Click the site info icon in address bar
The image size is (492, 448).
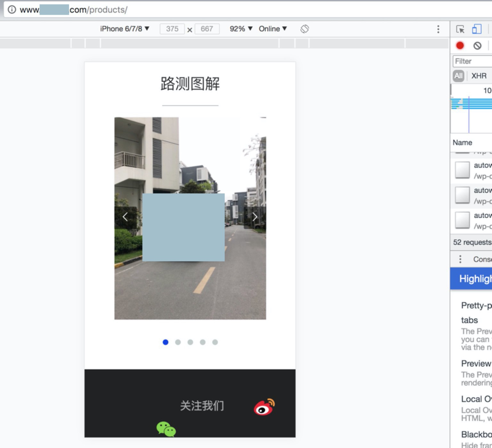click(x=12, y=10)
